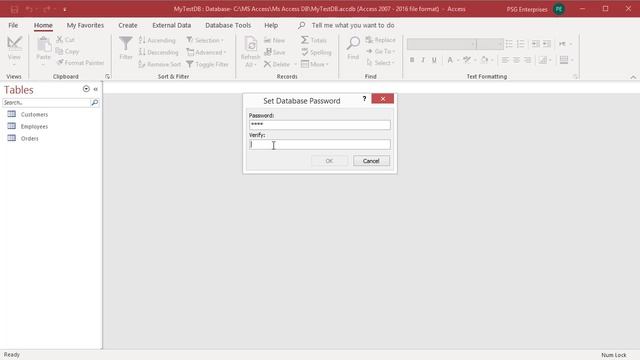Click the Totals sigma icon
This screenshot has width=640, height=360.
(x=304, y=40)
